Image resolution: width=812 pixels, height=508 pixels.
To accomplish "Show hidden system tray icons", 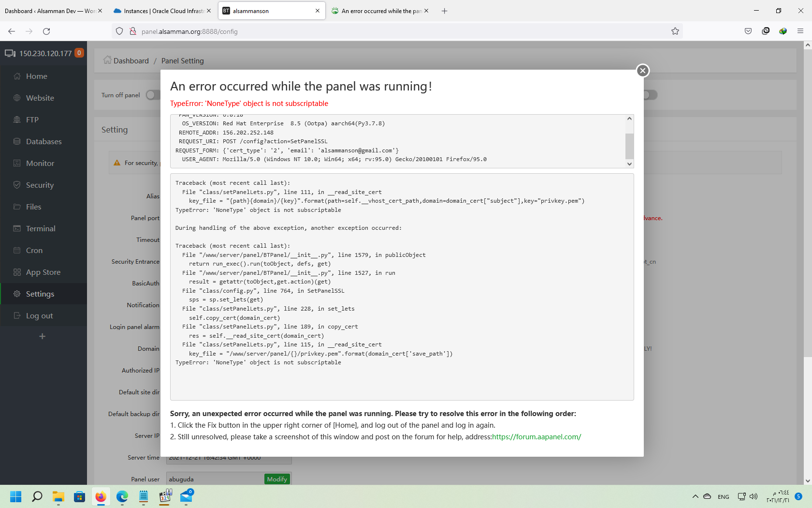I will [x=695, y=496].
